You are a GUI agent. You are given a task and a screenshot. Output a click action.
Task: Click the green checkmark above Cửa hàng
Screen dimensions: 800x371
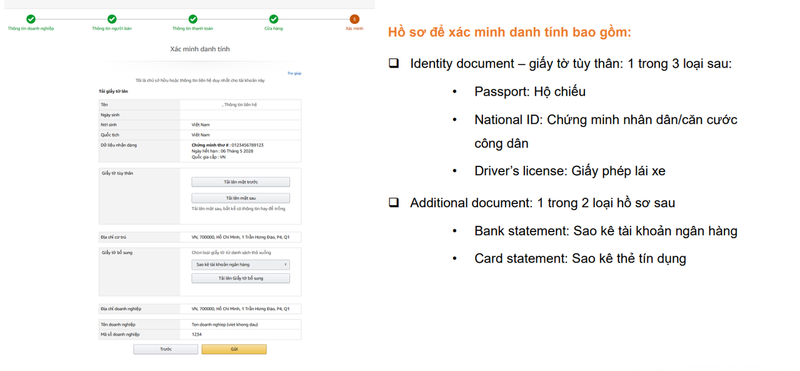273,19
